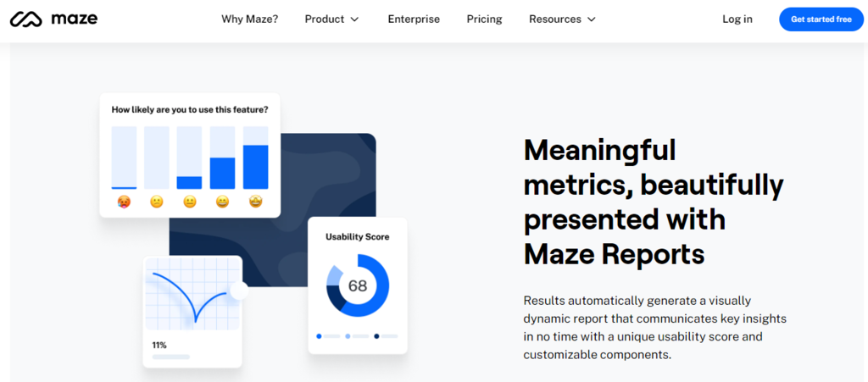Choose the grinning face emoji
This screenshot has width=868, height=382.
(222, 202)
